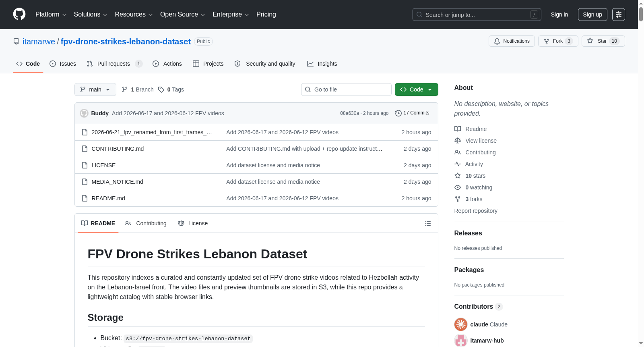Switch to the Projects tab

(x=208, y=64)
